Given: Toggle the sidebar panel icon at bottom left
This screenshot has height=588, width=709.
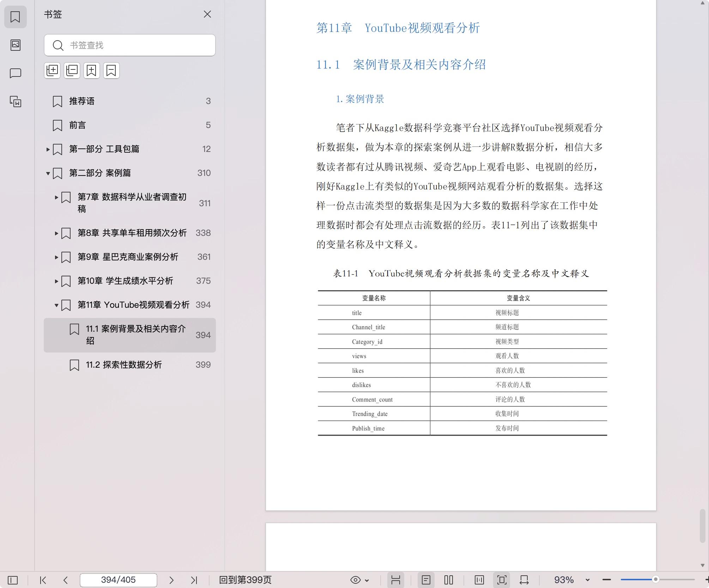Looking at the screenshot, I should click(13, 580).
